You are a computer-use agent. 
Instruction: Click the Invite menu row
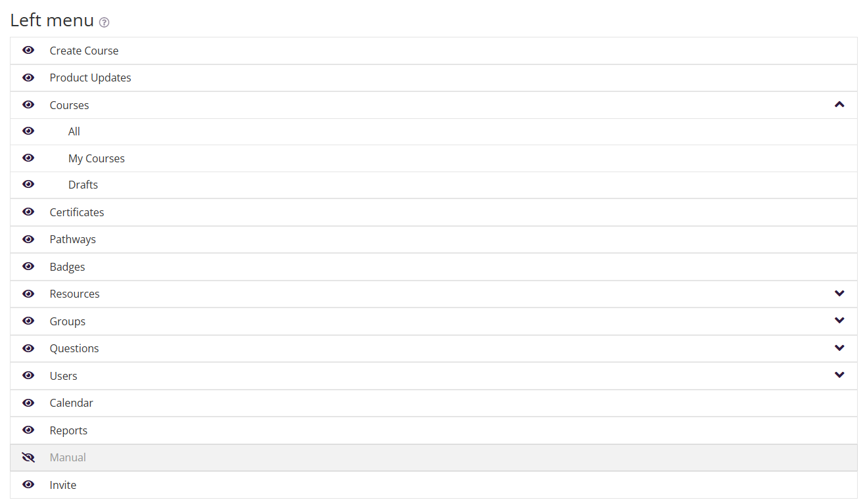tap(63, 485)
